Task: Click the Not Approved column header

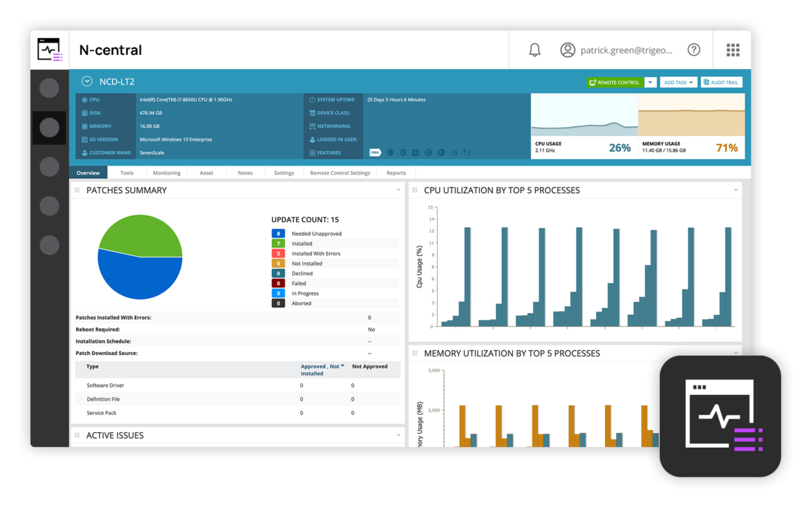Action: coord(370,366)
